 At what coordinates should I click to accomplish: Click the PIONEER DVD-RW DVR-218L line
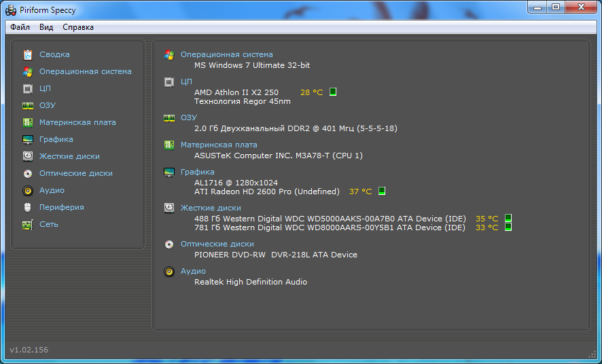click(276, 255)
